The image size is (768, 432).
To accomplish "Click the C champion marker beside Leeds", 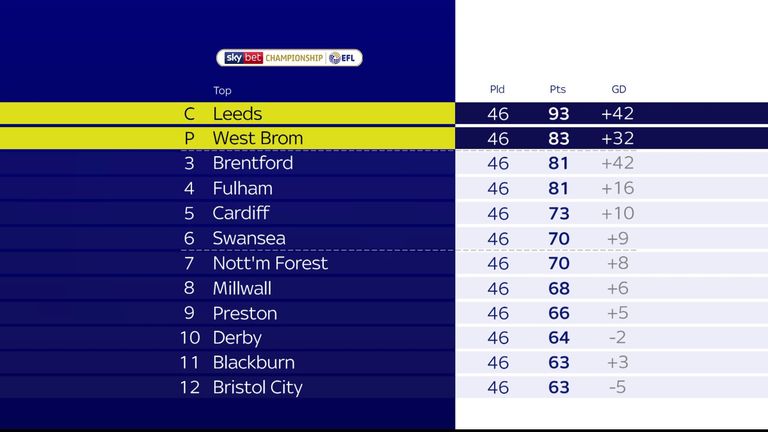I will point(190,114).
